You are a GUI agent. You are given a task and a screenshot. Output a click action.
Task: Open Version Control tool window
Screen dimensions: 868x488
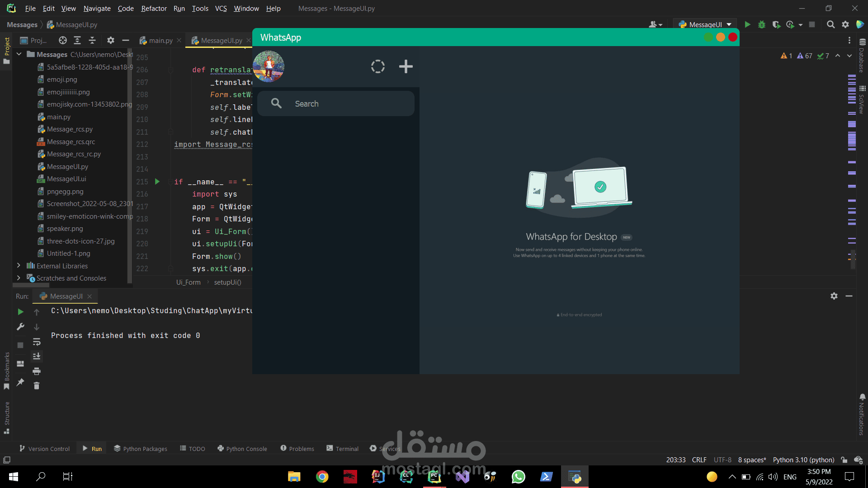click(44, 448)
